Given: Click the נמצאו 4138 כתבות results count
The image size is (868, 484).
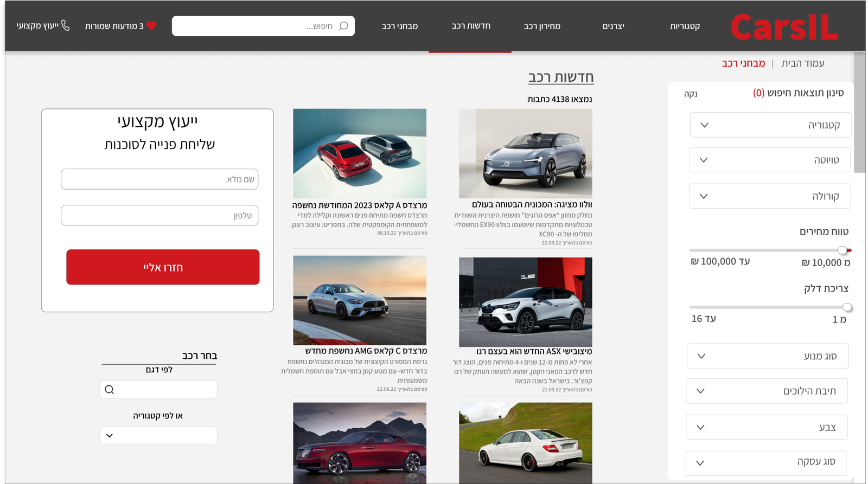Looking at the screenshot, I should (x=560, y=99).
